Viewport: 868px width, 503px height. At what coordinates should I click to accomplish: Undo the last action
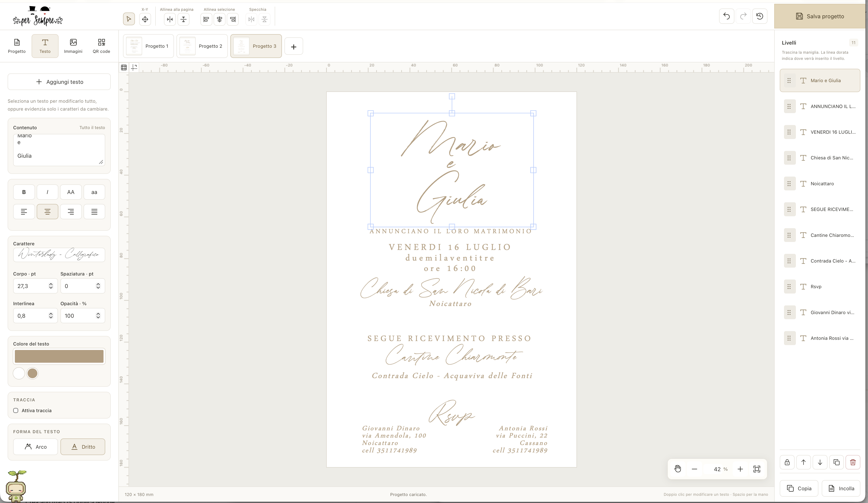tap(727, 16)
